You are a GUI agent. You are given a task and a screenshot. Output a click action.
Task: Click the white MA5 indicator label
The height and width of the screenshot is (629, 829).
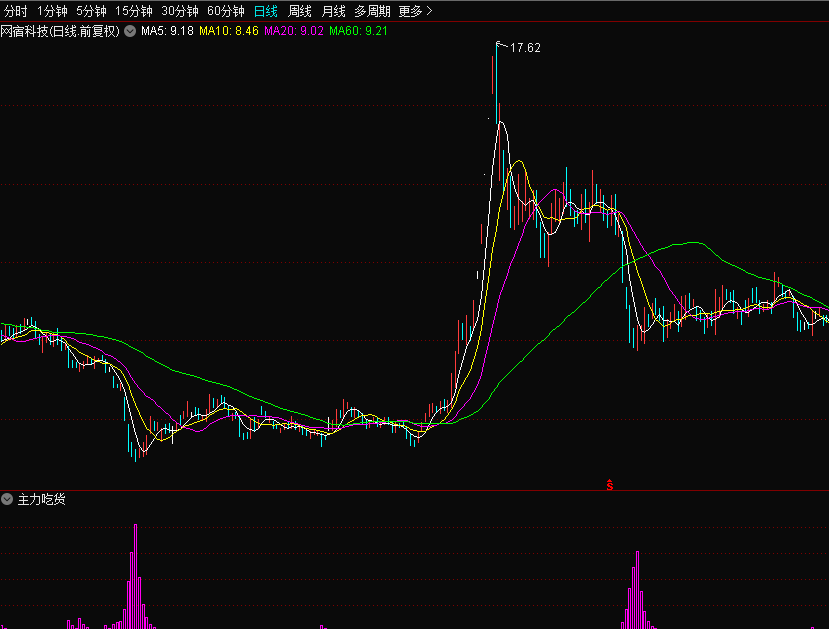pyautogui.click(x=167, y=31)
